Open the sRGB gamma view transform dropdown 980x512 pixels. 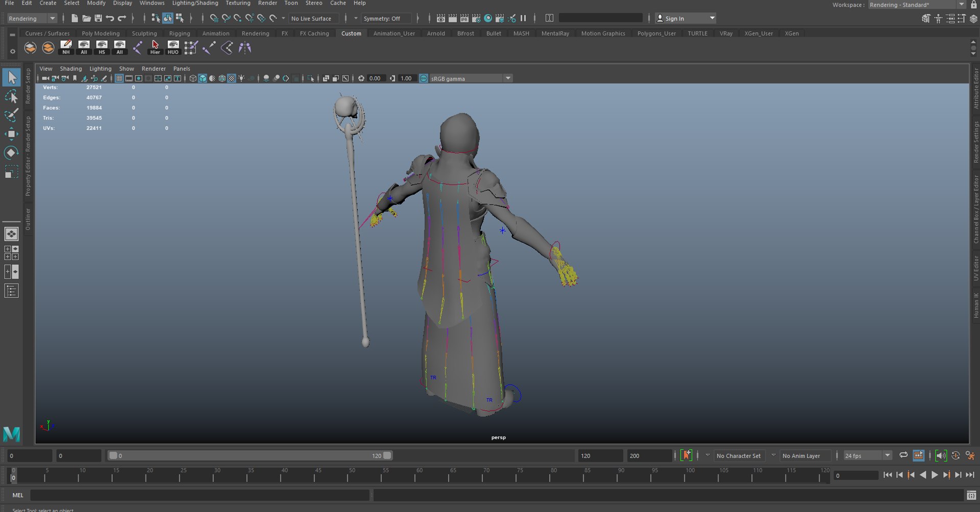[x=471, y=79]
